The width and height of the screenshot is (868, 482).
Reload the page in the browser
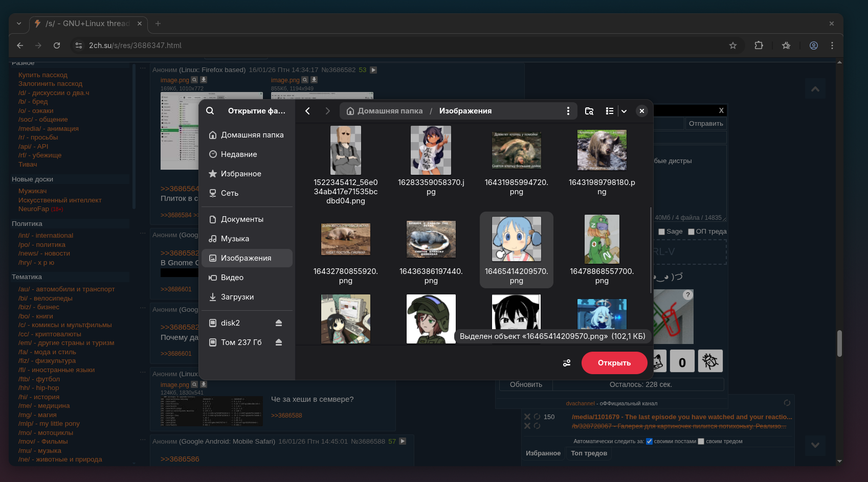57,45
